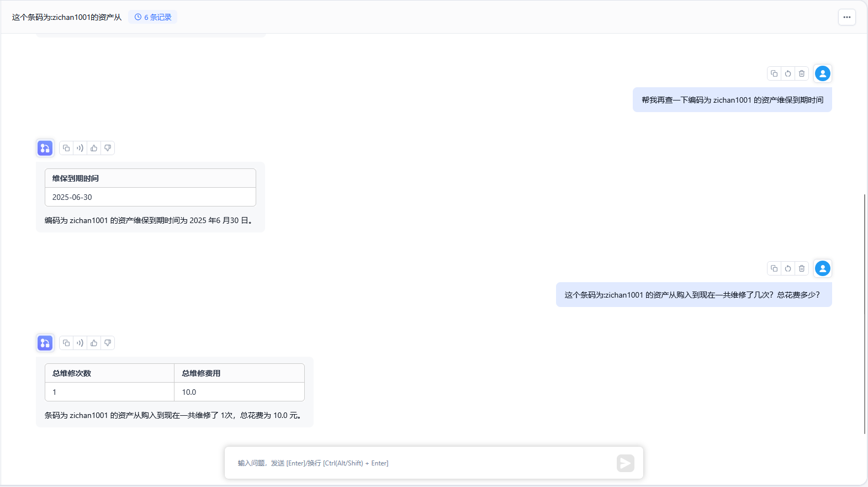The height and width of the screenshot is (487, 868).
Task: Copy the user message about 维保到期时间
Action: (x=774, y=73)
